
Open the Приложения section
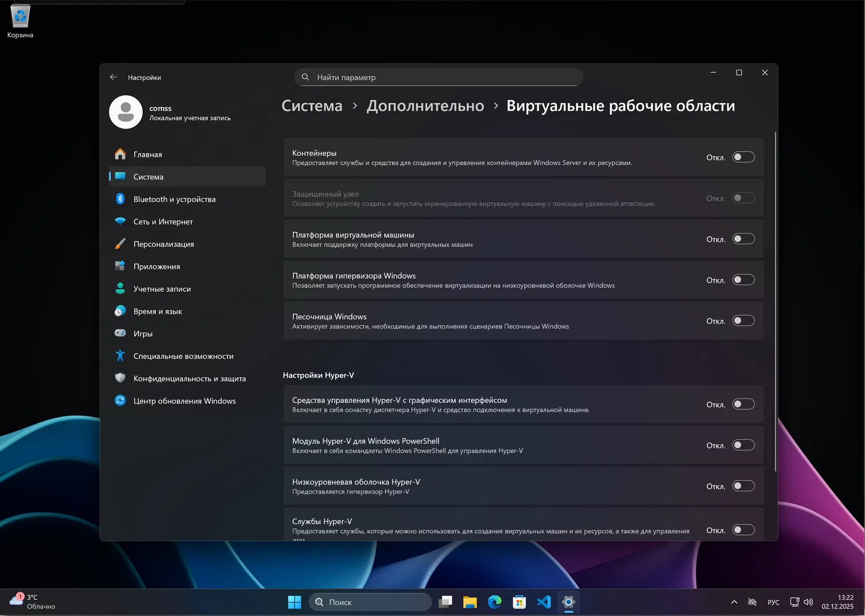187,266
